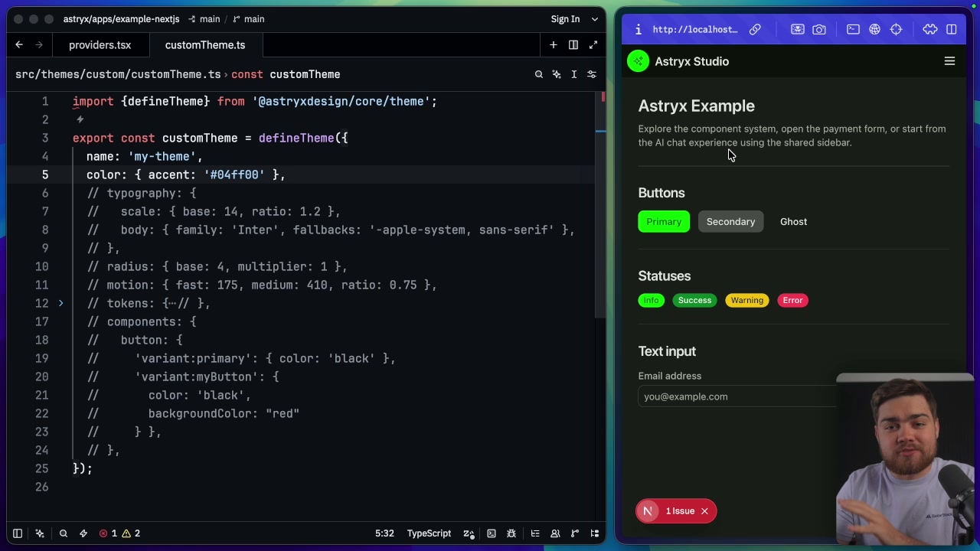Click the green Astryx Studio logo
Screen dimensions: 980x551
(638, 61)
